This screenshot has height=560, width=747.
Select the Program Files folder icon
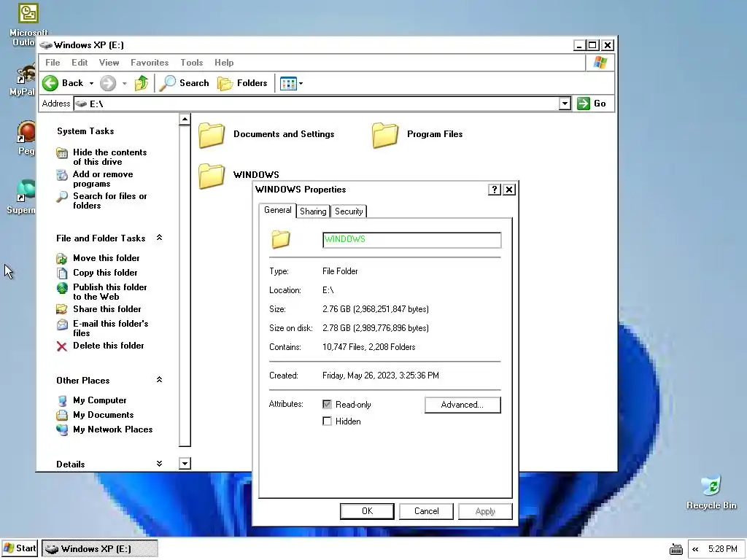[385, 135]
